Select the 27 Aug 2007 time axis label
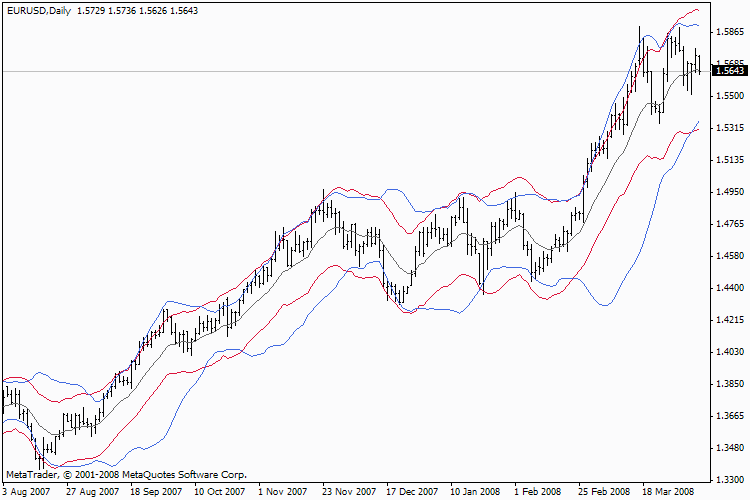The width and height of the screenshot is (750, 500). point(92,491)
